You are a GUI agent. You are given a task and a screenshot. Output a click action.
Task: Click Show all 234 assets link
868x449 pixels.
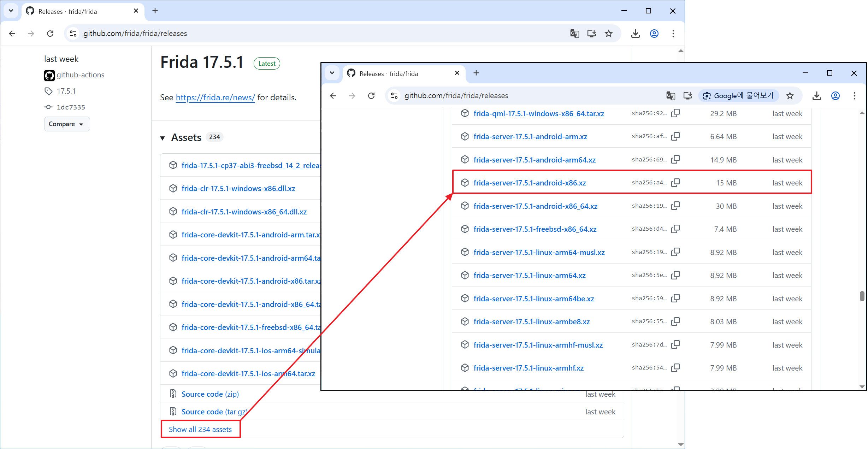pos(200,429)
